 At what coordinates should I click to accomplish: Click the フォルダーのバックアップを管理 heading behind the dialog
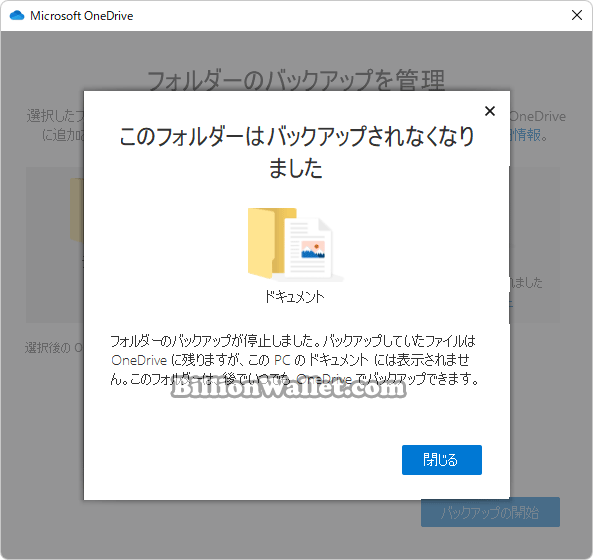pos(296,80)
